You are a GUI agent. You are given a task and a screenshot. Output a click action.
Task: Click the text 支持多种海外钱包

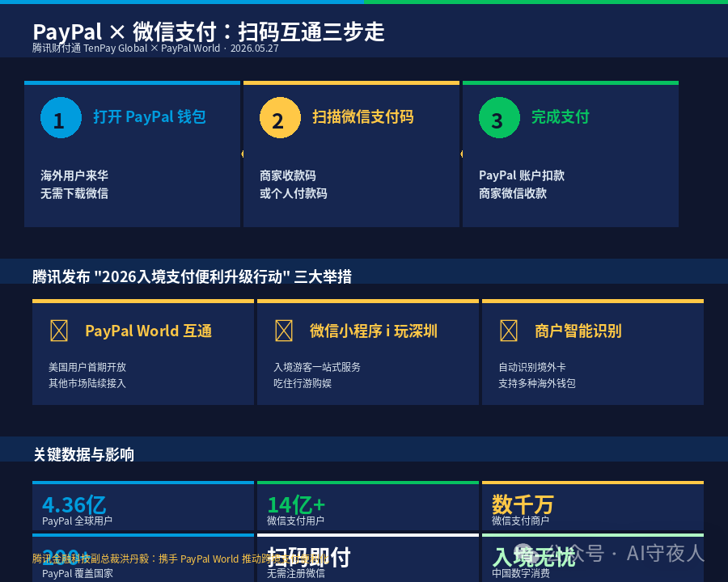pyautogui.click(x=537, y=383)
